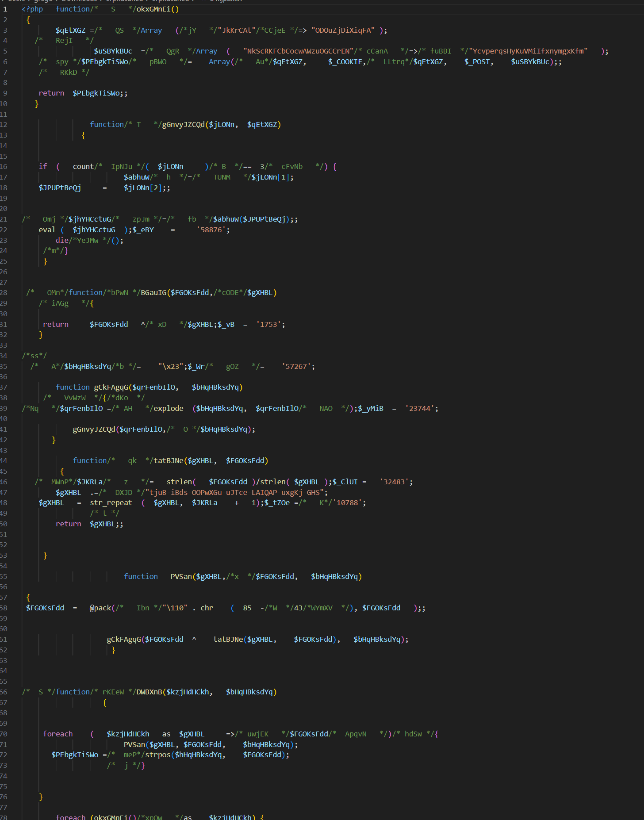The image size is (644, 820).
Task: Click $JPUPtBeQj at its assignment
Action: (x=60, y=188)
